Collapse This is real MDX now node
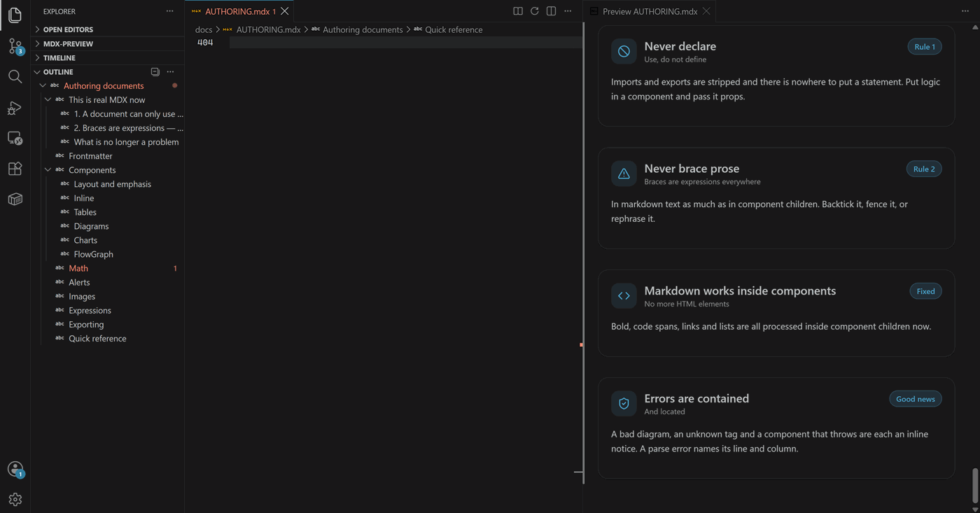This screenshot has width=980, height=513. (48, 99)
